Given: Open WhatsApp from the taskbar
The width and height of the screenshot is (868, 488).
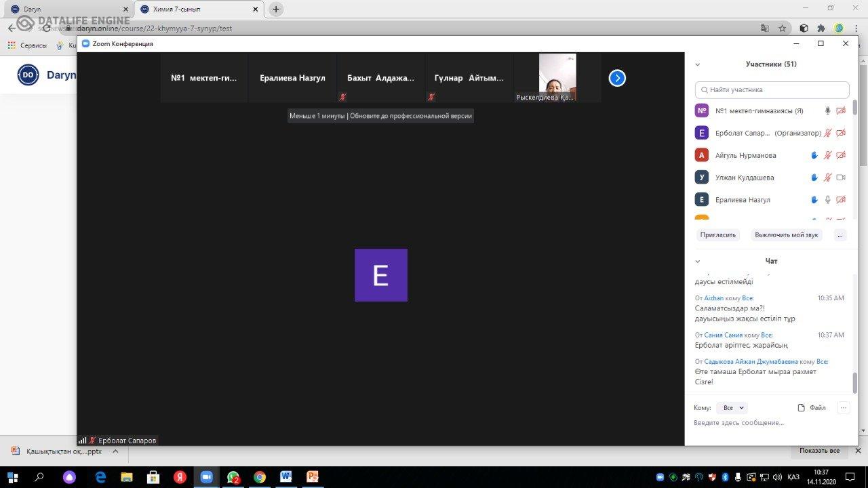Looking at the screenshot, I should pos(233,477).
